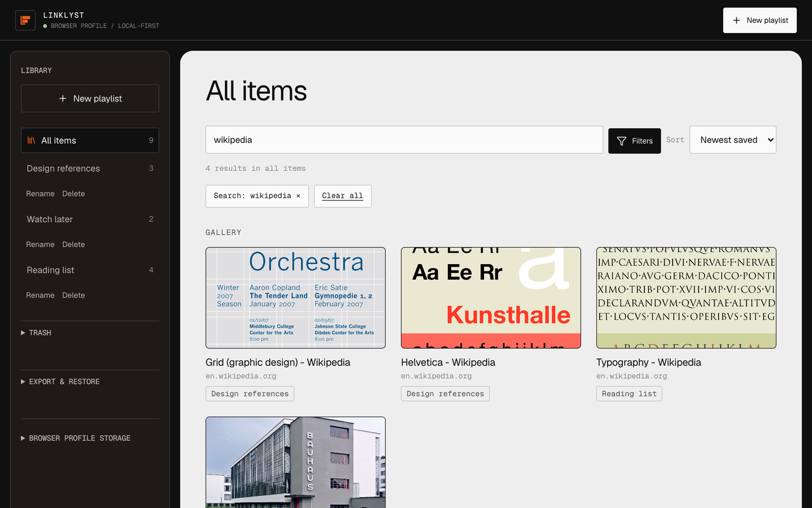Click en.wikipedia.org under Helvetica item

point(436,376)
